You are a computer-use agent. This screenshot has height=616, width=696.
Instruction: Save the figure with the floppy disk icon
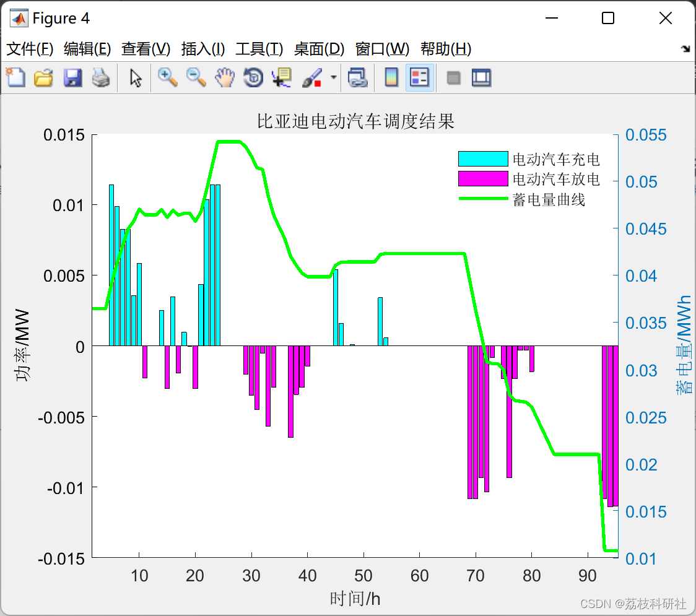(x=72, y=77)
